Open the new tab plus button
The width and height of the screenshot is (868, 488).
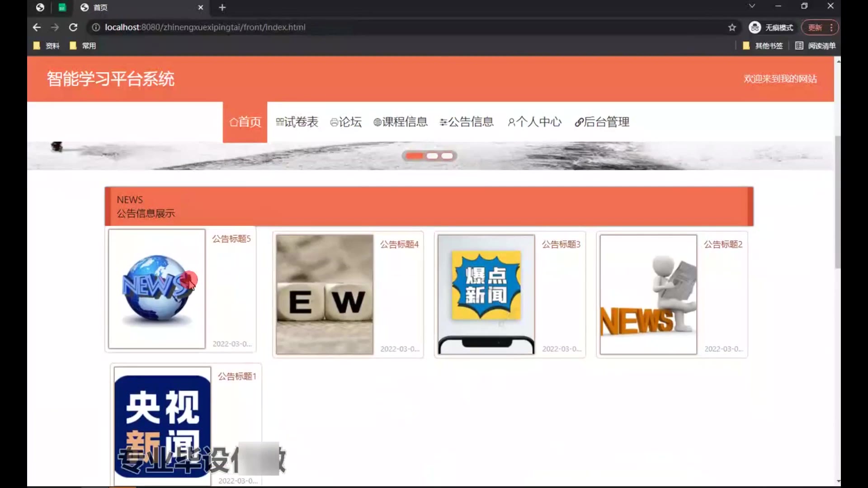pyautogui.click(x=222, y=7)
